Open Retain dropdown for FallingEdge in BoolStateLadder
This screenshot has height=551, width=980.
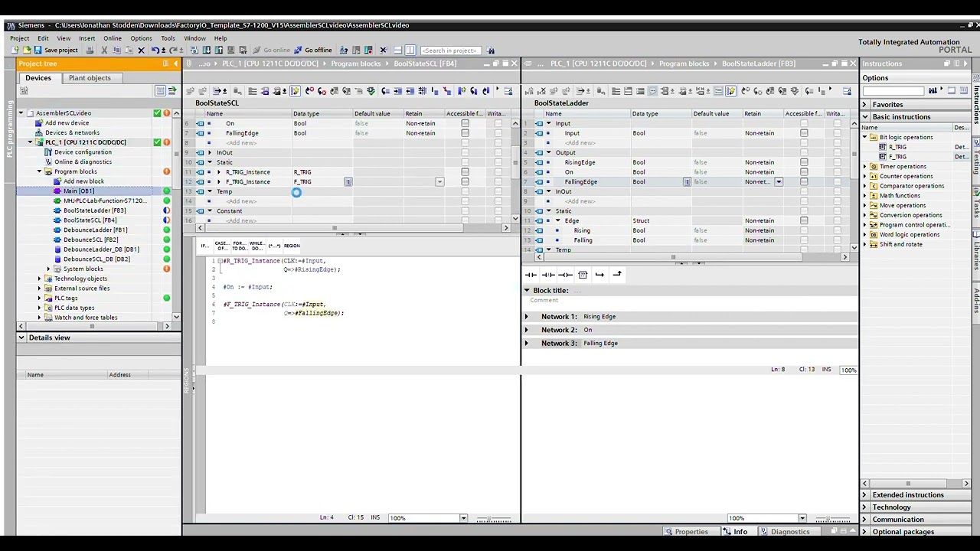(779, 182)
